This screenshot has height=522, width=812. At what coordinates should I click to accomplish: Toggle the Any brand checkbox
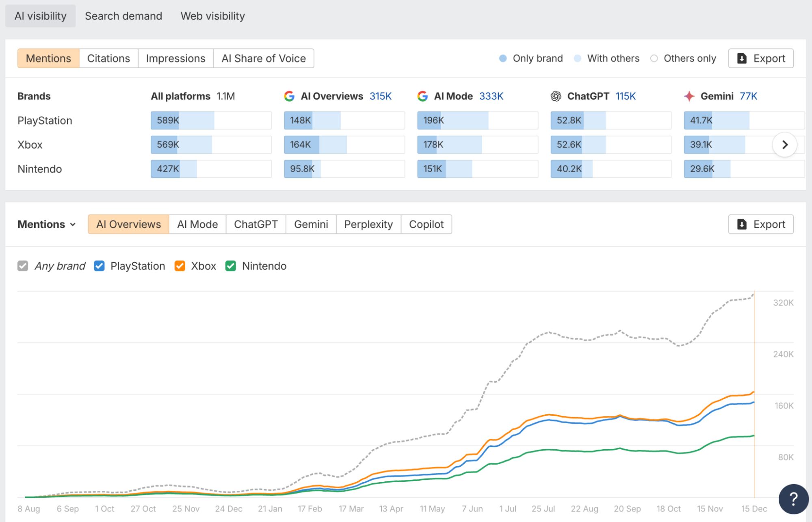click(x=23, y=266)
